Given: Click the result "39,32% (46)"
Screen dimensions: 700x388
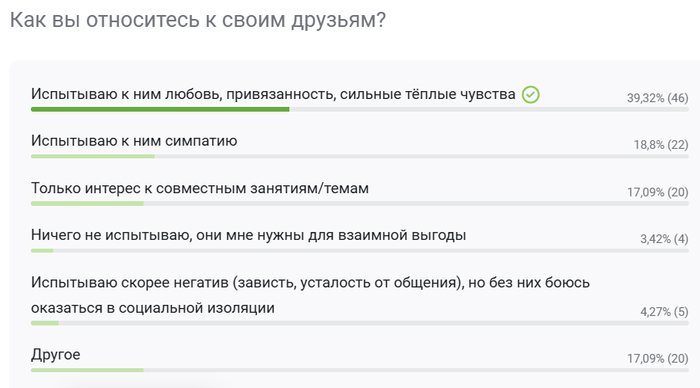Looking at the screenshot, I should (x=658, y=98).
